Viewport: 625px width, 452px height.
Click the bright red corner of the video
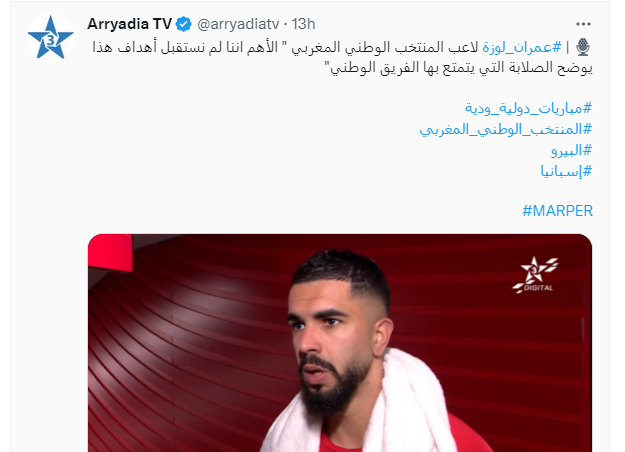(110, 252)
